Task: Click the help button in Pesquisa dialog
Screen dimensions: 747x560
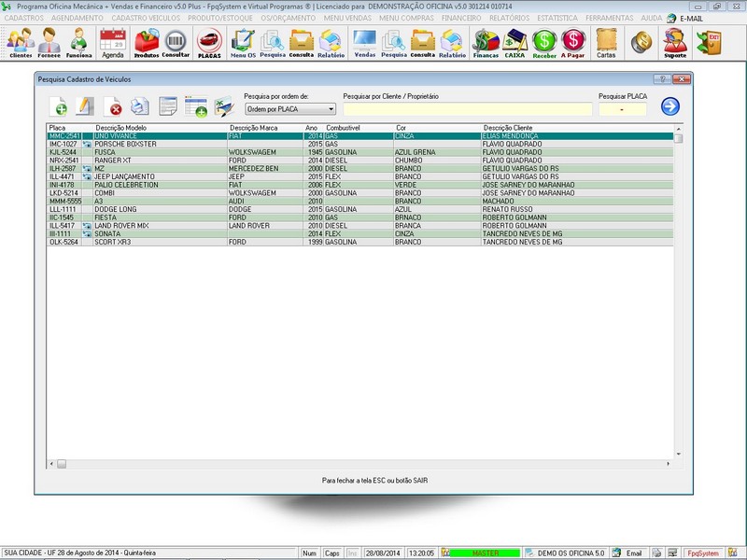Action: (662, 79)
